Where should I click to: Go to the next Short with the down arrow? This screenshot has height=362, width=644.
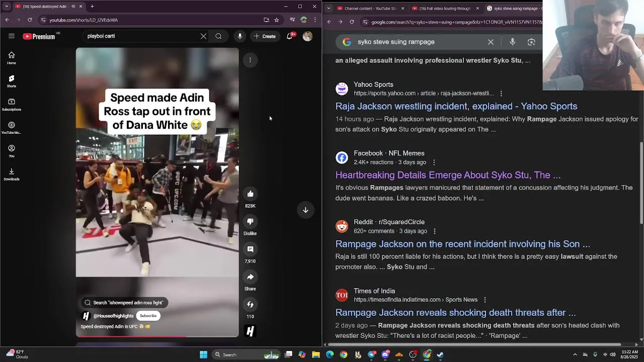305,210
